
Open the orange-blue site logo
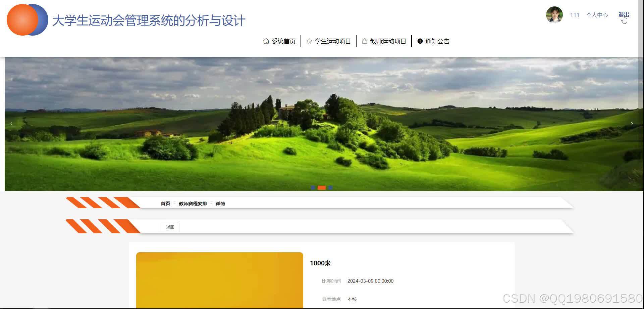[x=27, y=19]
